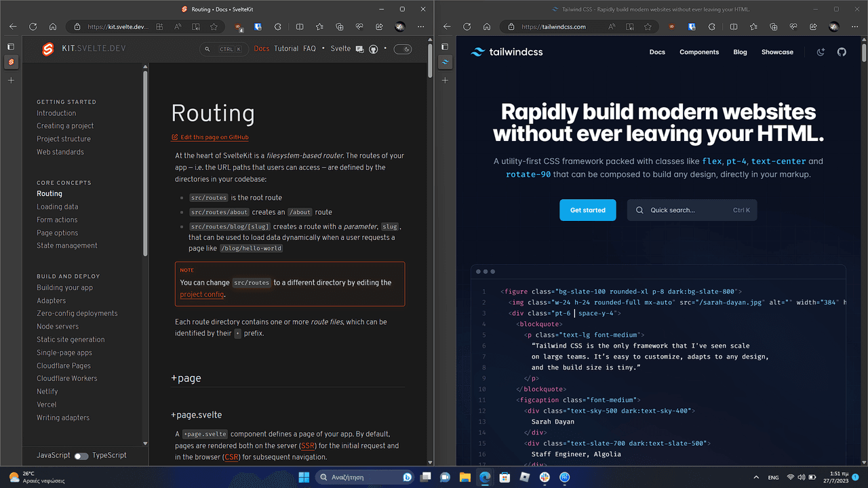This screenshot has width=868, height=488.
Task: Open tab actions menu in Svelte window
Action: tap(11, 46)
